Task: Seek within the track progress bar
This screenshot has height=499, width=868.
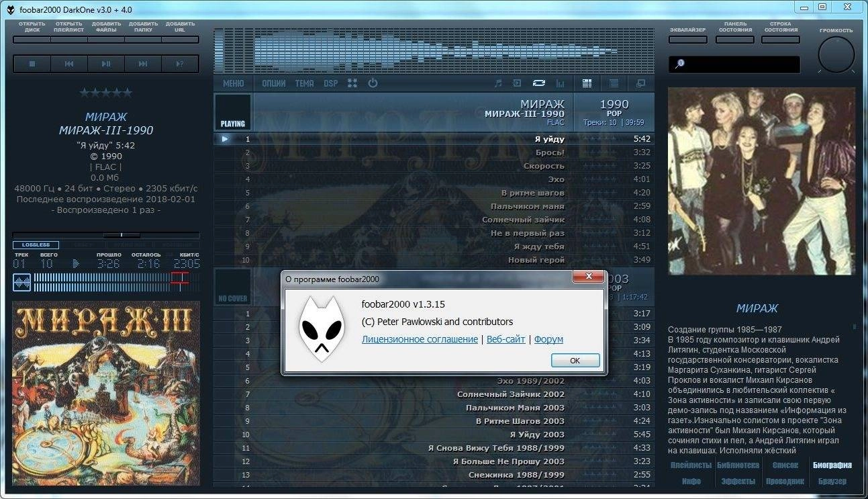Action: point(116,282)
